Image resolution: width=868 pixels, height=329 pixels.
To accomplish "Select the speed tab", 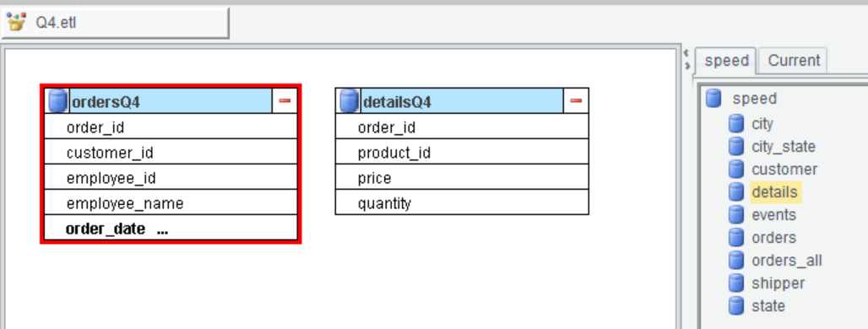I will (726, 60).
